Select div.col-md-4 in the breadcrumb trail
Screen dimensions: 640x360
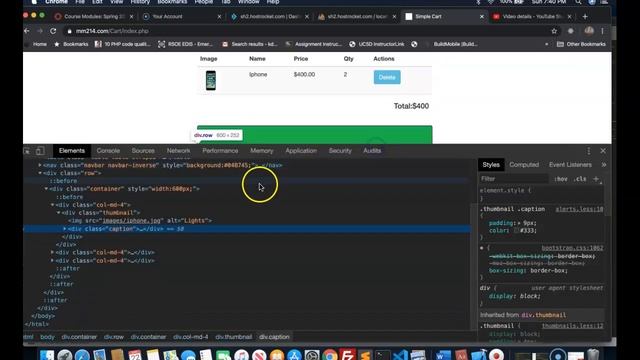tap(191, 337)
